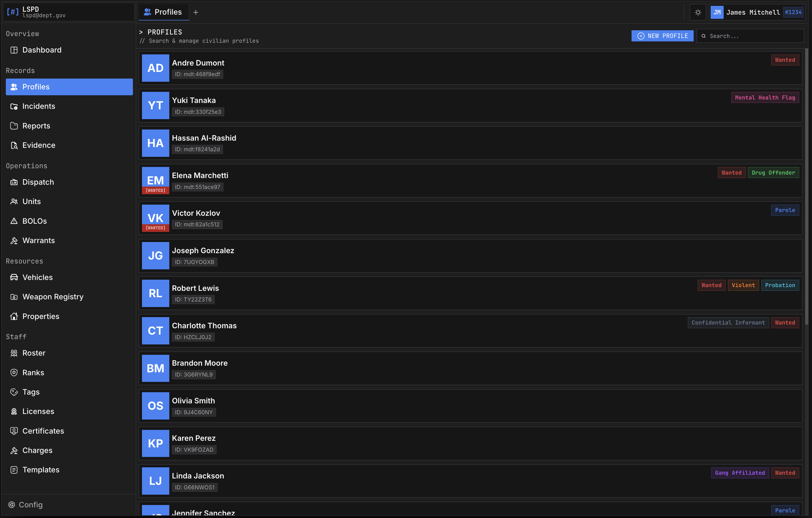Open the Weapon Registry page

[53, 297]
